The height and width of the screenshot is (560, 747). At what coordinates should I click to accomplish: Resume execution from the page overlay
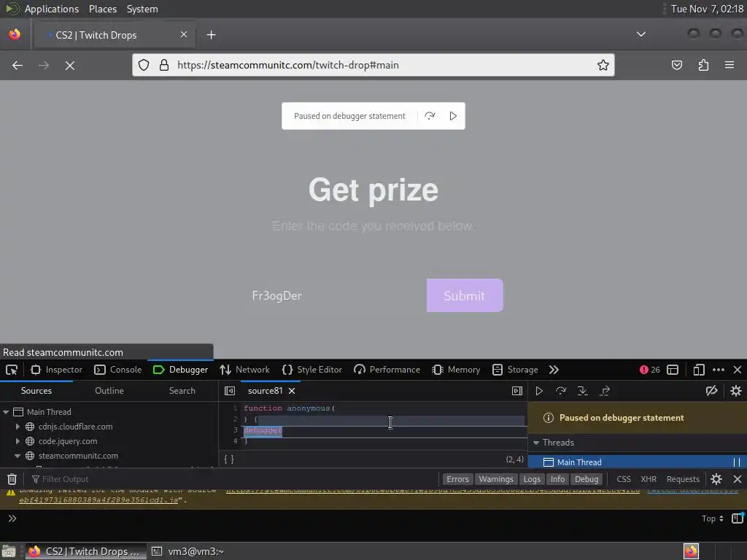coord(453,116)
